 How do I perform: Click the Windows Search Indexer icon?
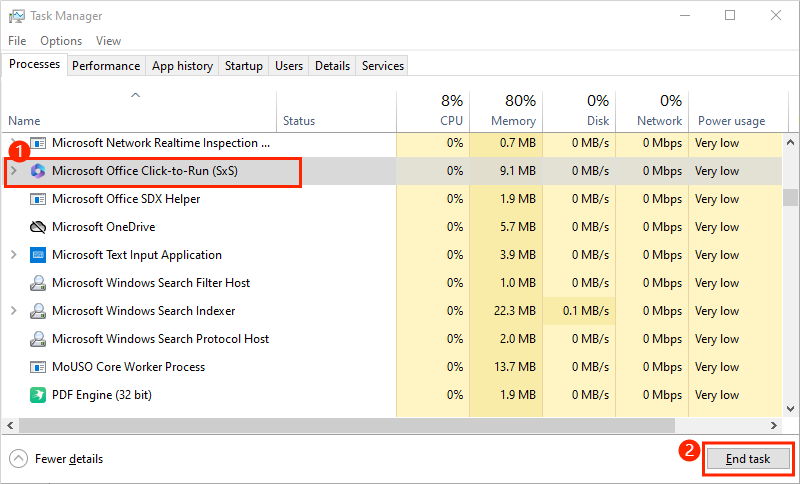pos(38,311)
